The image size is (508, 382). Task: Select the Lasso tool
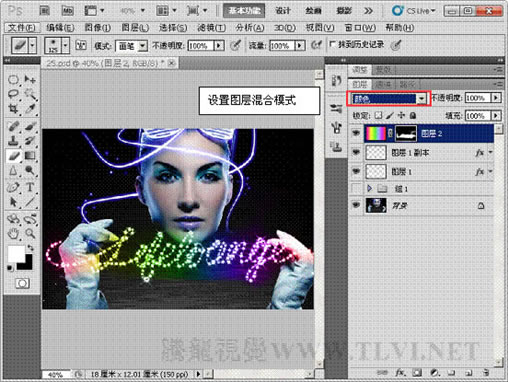click(14, 94)
